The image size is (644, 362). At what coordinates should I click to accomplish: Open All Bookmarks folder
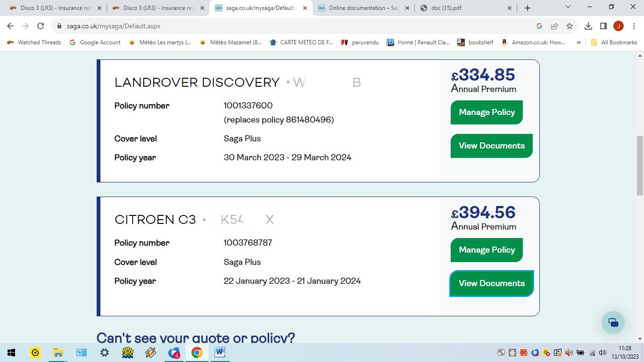614,42
